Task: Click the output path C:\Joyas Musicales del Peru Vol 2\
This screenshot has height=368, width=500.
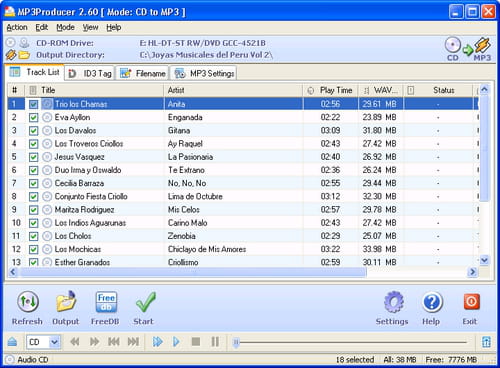Action: [x=206, y=55]
